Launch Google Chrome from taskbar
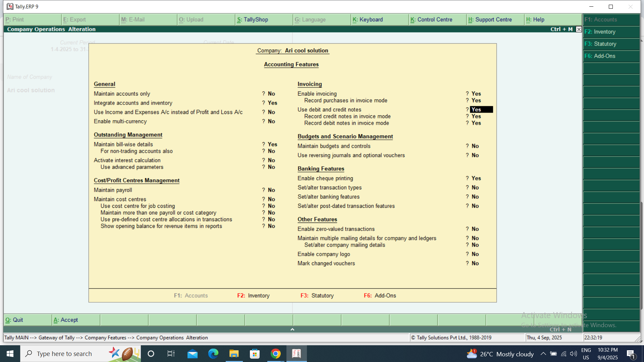644x362 pixels. pos(276,354)
